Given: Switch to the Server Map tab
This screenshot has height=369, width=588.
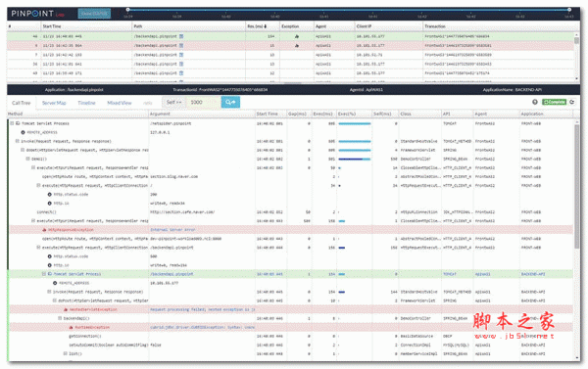Looking at the screenshot, I should 54,103.
